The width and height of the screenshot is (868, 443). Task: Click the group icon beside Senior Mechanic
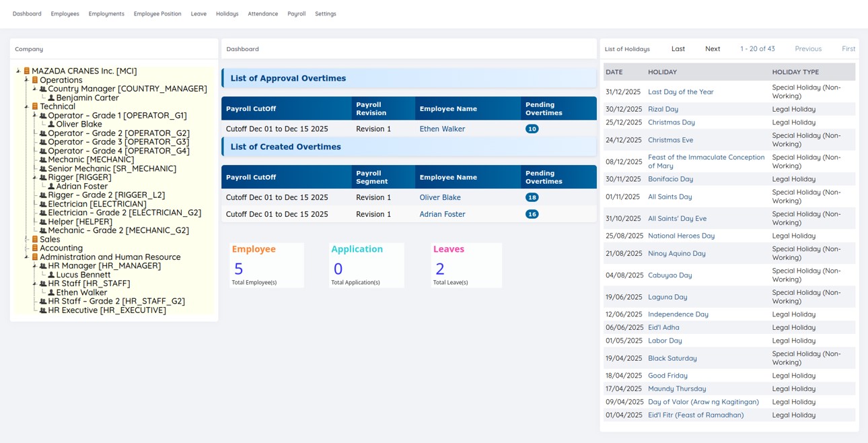tap(43, 169)
